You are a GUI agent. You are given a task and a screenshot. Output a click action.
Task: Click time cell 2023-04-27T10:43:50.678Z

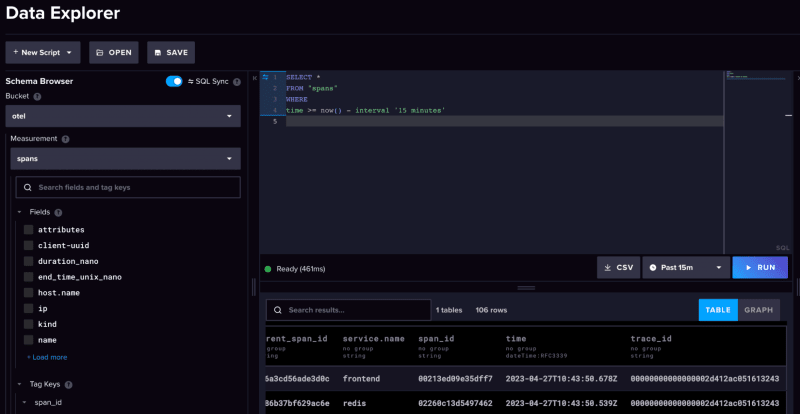(562, 379)
